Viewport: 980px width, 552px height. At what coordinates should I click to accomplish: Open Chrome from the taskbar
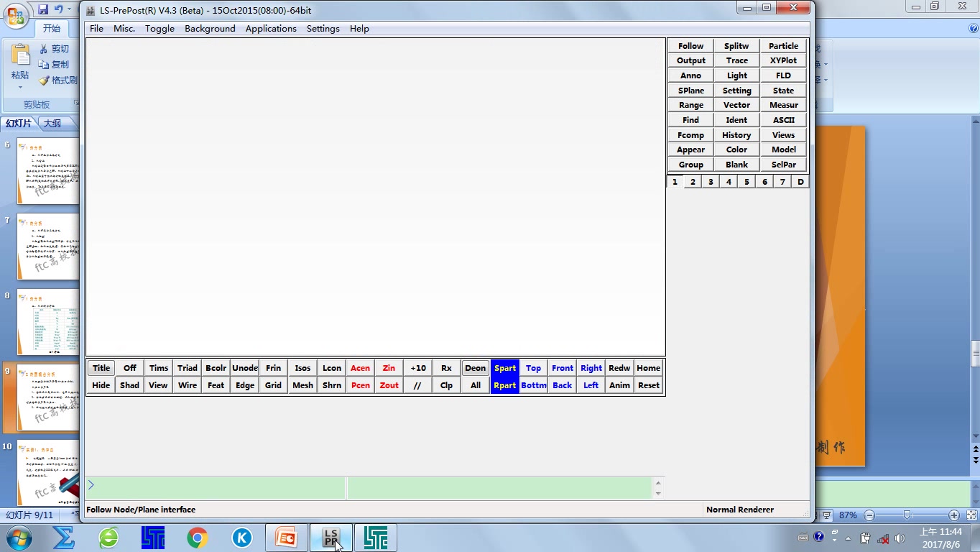tap(198, 538)
